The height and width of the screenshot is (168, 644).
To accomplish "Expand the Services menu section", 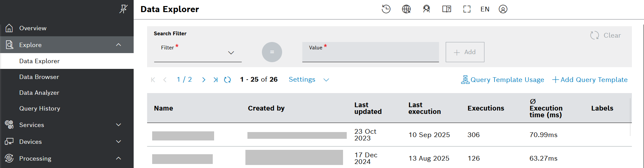I will [x=118, y=125].
